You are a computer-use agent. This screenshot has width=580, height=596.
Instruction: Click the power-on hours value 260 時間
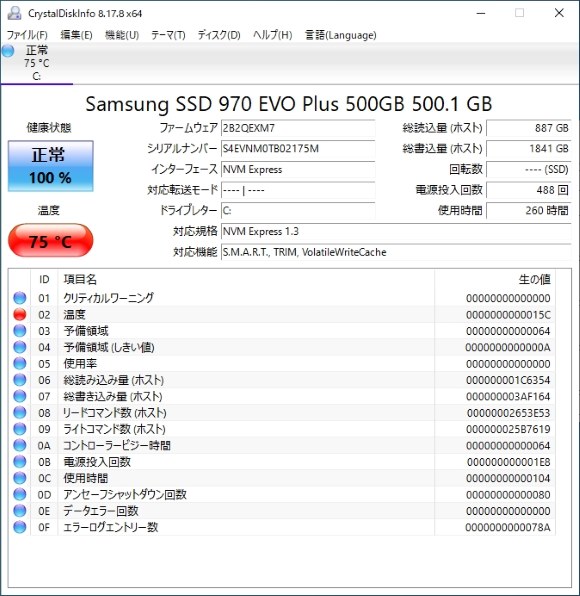529,210
